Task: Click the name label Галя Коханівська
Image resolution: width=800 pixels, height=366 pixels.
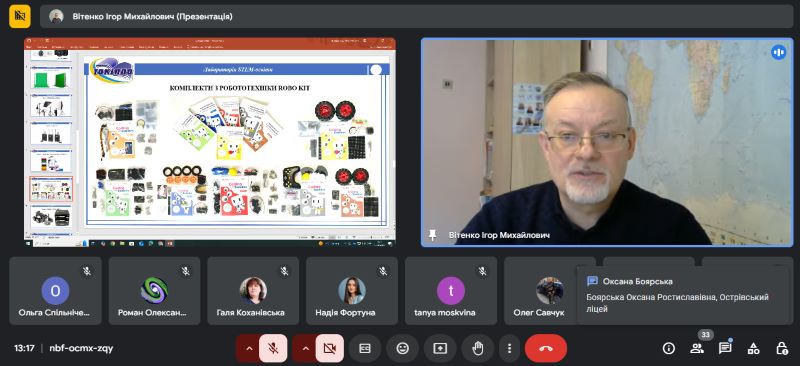Action: pos(251,312)
